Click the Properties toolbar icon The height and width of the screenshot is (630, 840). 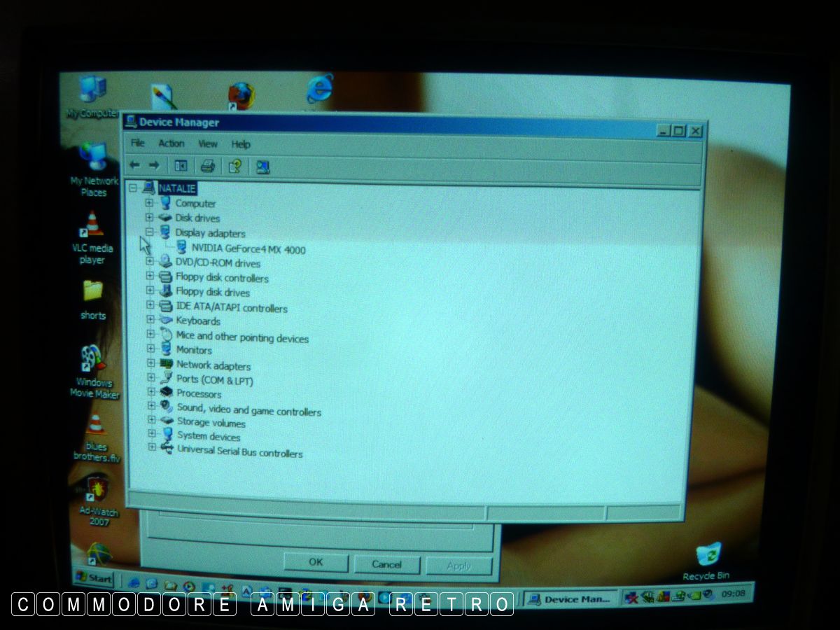point(235,166)
